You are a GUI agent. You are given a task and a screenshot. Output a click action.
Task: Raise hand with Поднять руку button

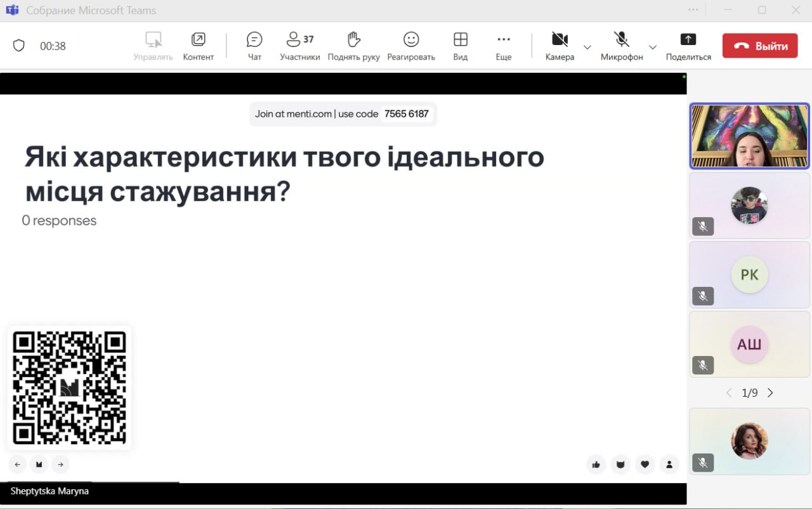click(x=353, y=46)
